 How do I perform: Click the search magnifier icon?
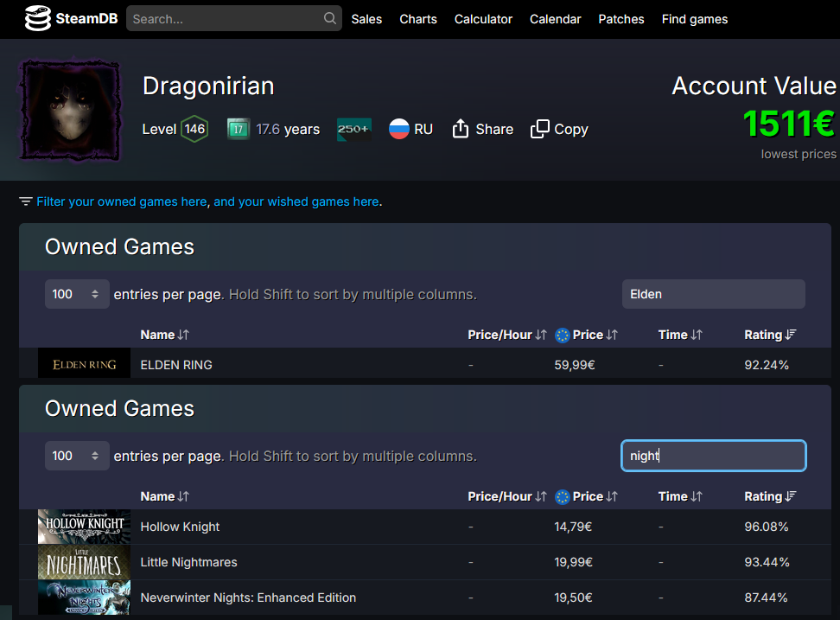pos(330,19)
